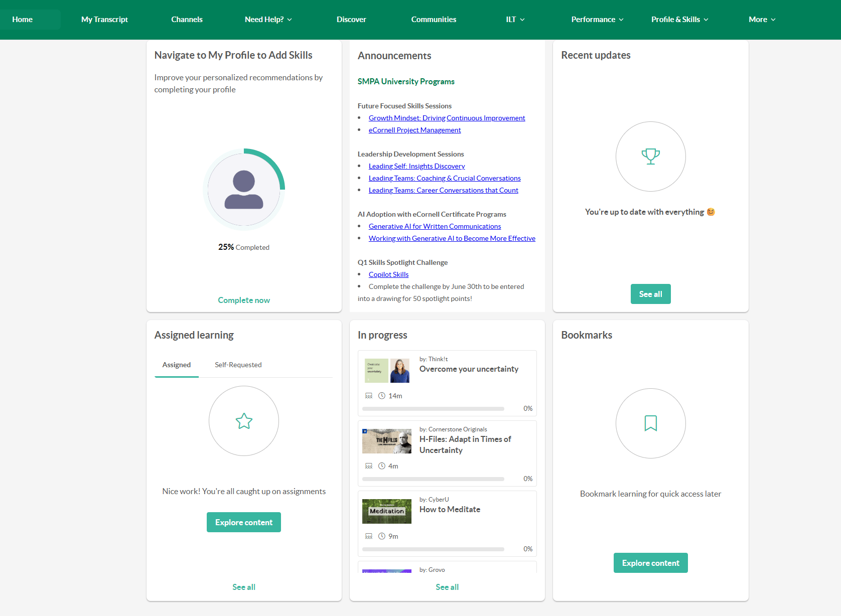
Task: Open My Transcript
Action: [x=105, y=20]
